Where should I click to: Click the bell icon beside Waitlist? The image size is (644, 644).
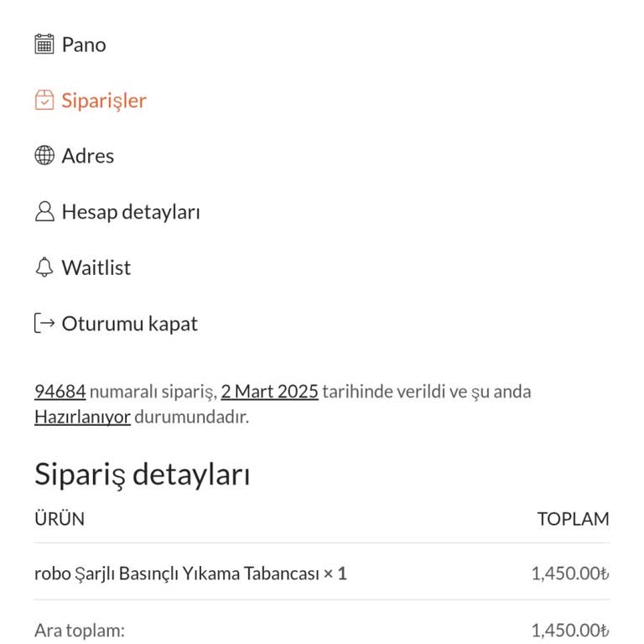(x=44, y=268)
